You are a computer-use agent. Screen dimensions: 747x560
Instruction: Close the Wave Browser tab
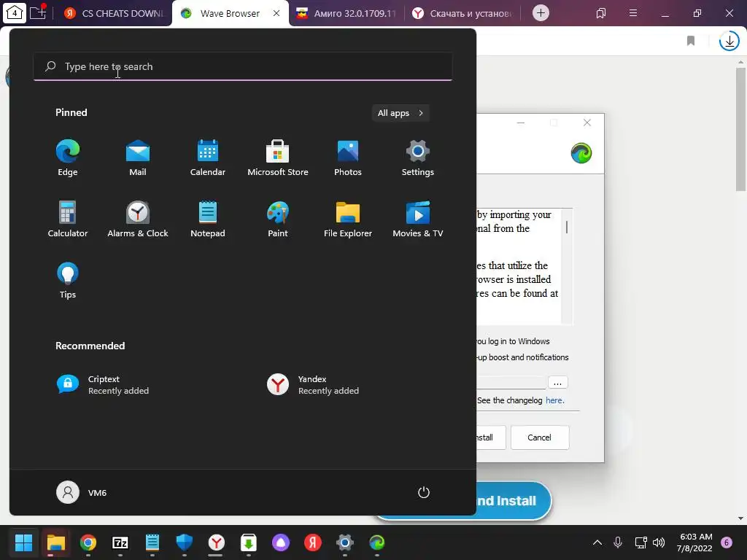pyautogui.click(x=276, y=13)
